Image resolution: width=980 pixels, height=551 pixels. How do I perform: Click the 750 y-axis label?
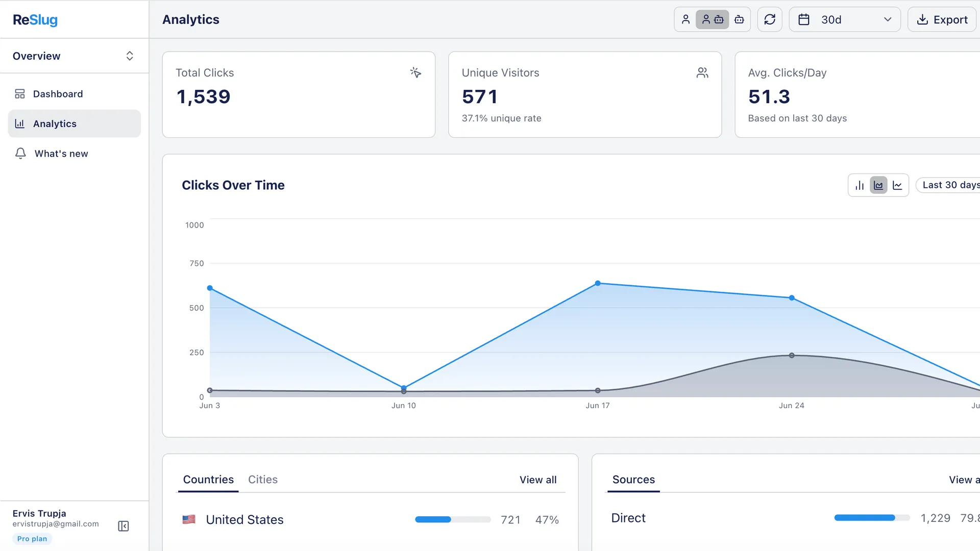point(197,263)
